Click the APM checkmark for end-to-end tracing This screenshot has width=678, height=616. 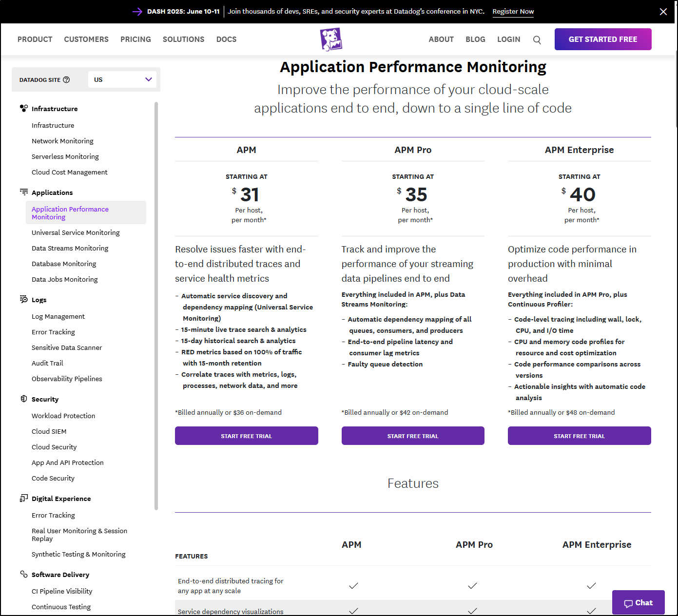[353, 585]
